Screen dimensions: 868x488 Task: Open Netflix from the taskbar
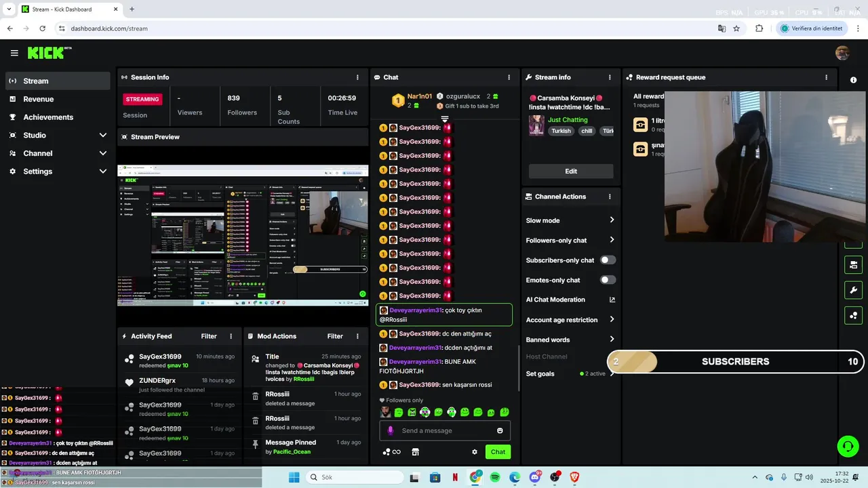coord(455,477)
